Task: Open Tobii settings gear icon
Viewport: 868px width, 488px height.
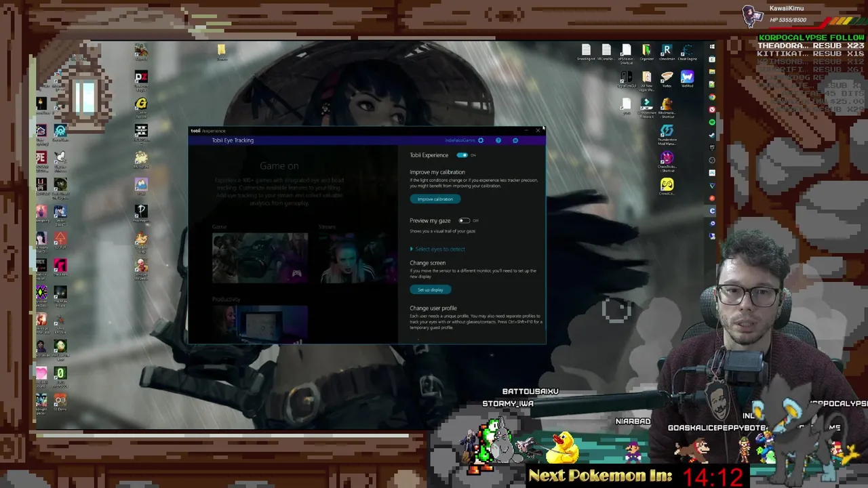Action: (x=481, y=140)
